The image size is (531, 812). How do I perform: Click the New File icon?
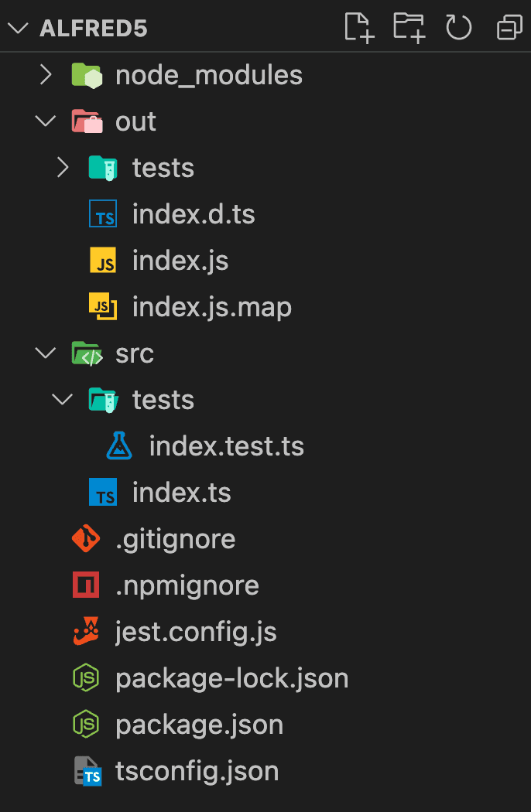pos(359,28)
